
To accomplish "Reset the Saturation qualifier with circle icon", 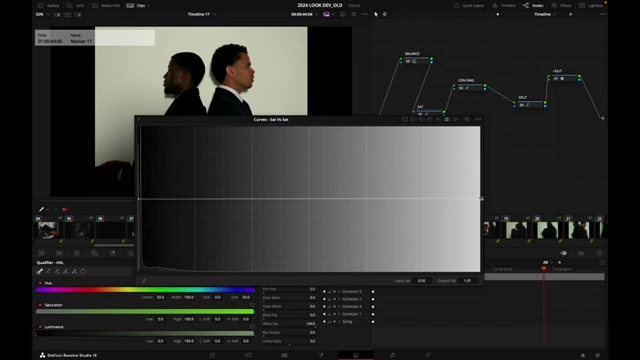I will click(x=252, y=305).
